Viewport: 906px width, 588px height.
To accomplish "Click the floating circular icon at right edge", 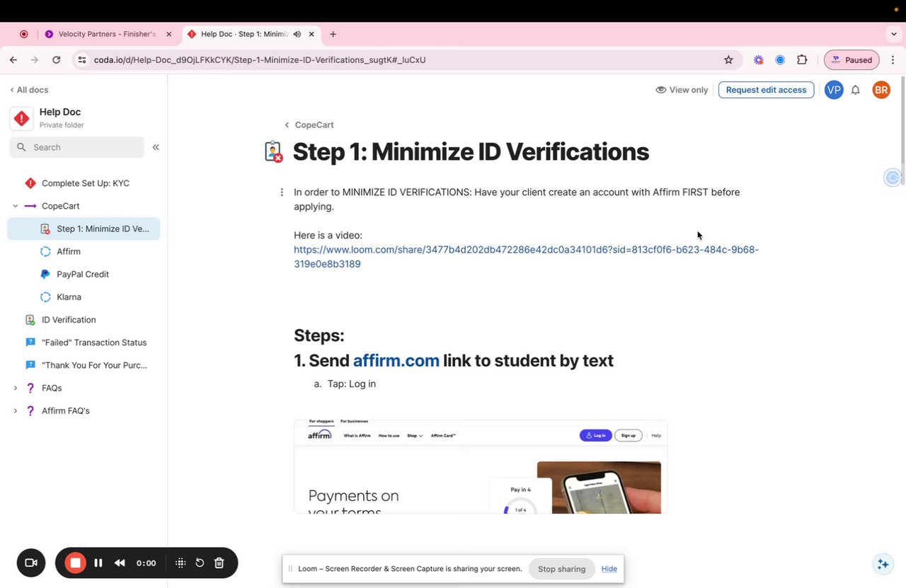I will [x=893, y=178].
